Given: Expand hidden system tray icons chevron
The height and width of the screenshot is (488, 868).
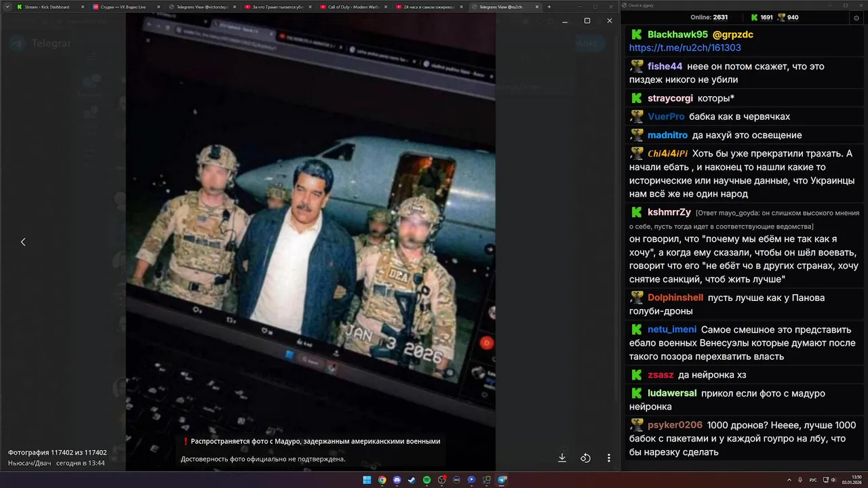Looking at the screenshot, I should tap(789, 480).
